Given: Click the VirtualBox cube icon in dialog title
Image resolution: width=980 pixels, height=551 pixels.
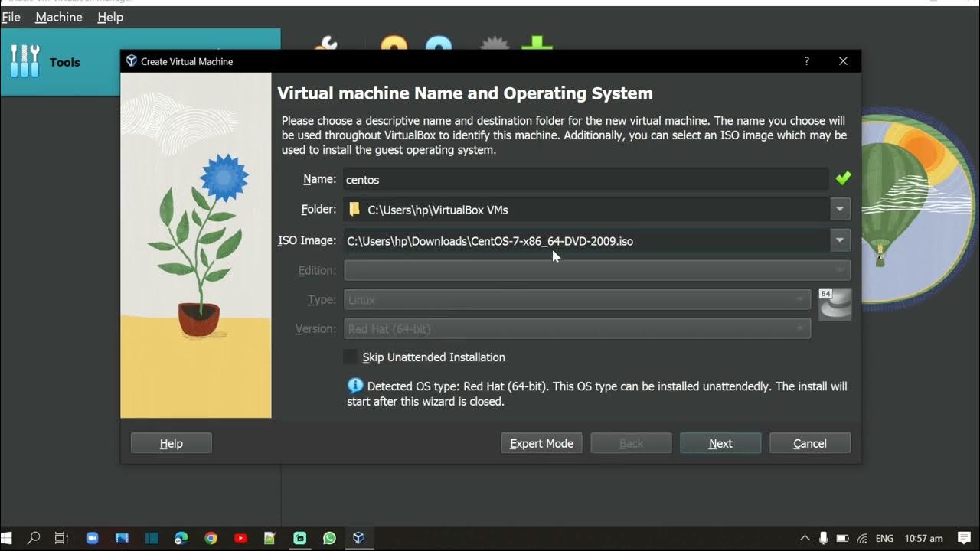Looking at the screenshot, I should (132, 61).
